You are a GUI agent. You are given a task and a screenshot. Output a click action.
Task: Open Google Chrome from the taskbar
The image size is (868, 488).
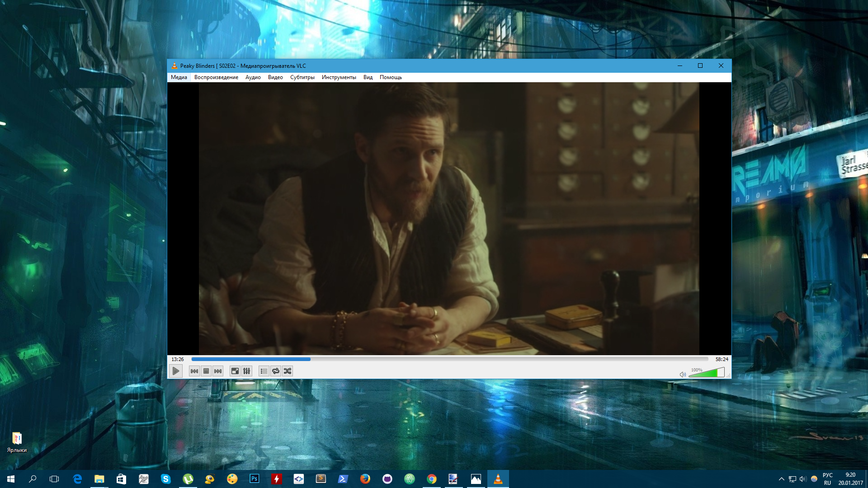coord(432,479)
